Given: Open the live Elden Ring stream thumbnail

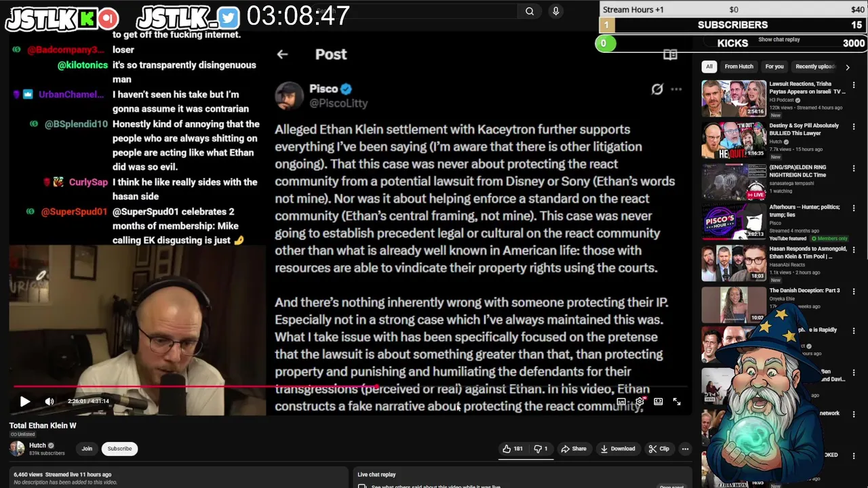Looking at the screenshot, I should 734,181.
